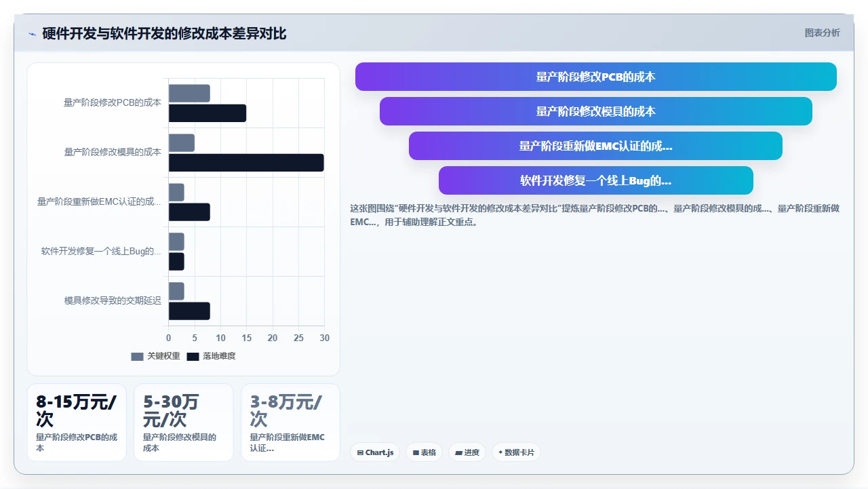
Task: Click the 落地难度 legend color box
Action: [193, 356]
